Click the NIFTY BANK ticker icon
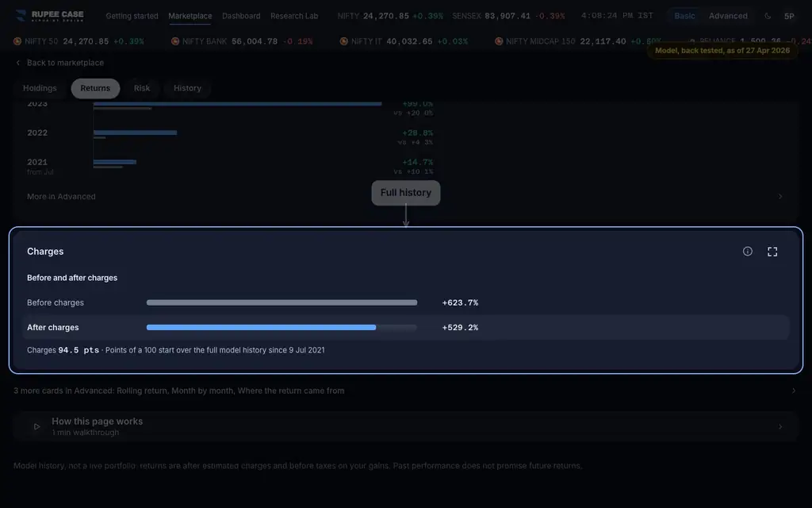 coord(175,41)
